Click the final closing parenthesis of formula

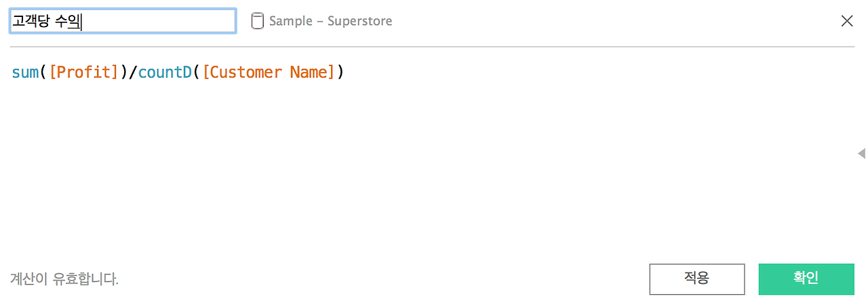(x=340, y=72)
